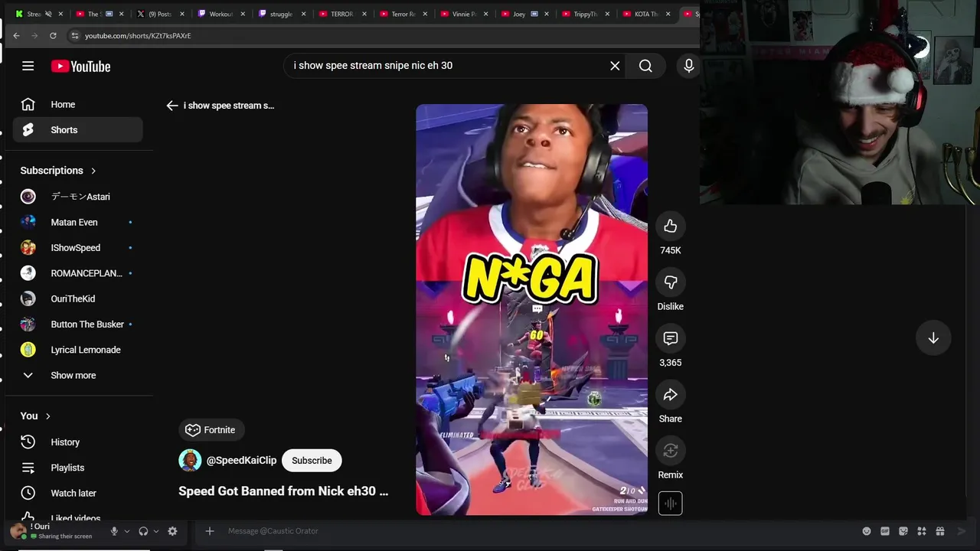
Task: Expand the You section
Action: (35, 416)
